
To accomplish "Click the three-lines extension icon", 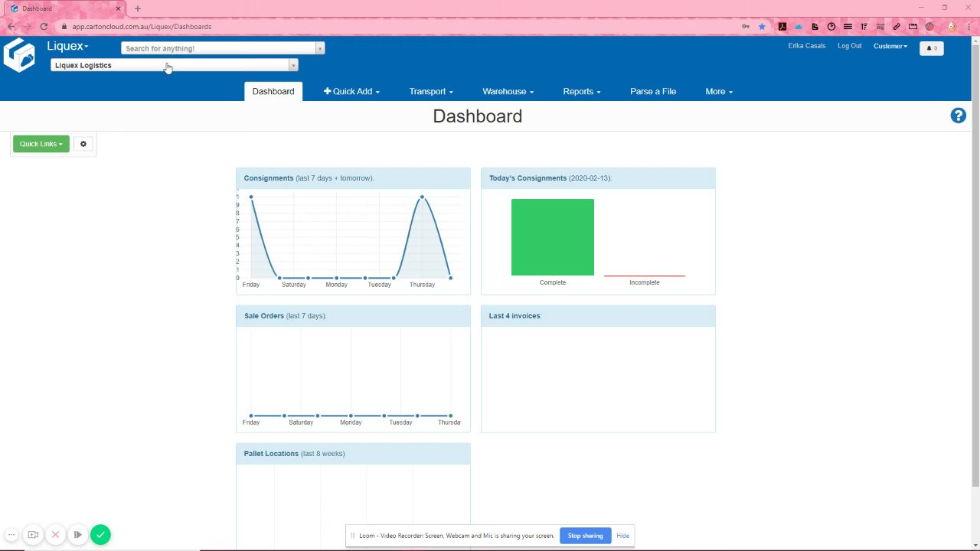I will 848,27.
